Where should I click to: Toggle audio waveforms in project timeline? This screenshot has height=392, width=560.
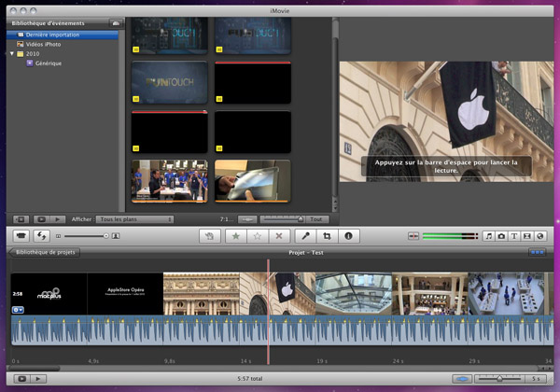tap(462, 378)
